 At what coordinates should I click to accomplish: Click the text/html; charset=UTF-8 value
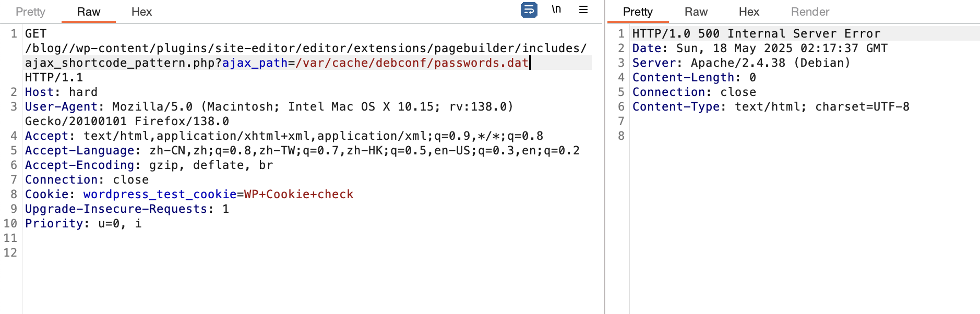click(822, 106)
